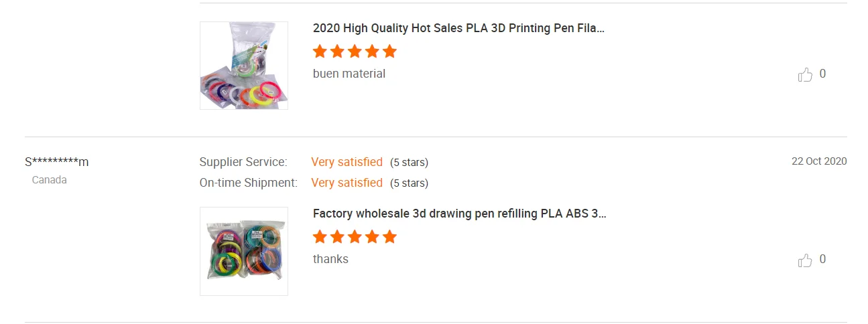The image size is (868, 324).
Task: Open "Factory wholesale 3d drawing pen" product link
Action: [460, 214]
